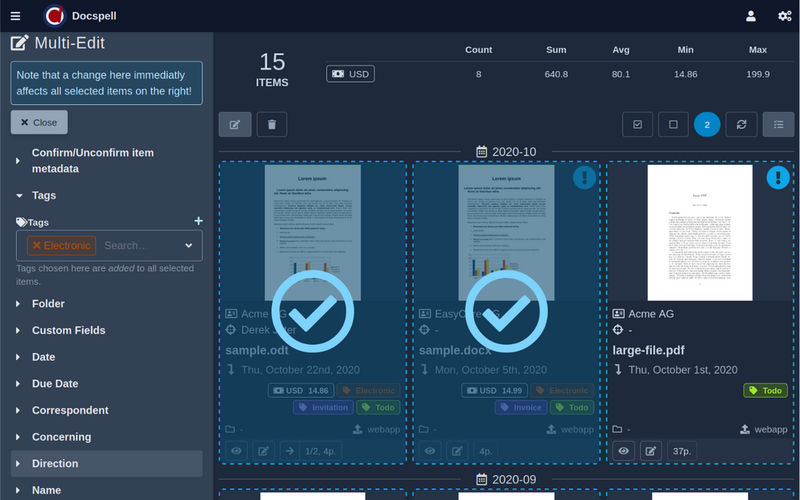Click the eye preview icon on sample.odt
This screenshot has height=500, width=800.
[x=236, y=451]
